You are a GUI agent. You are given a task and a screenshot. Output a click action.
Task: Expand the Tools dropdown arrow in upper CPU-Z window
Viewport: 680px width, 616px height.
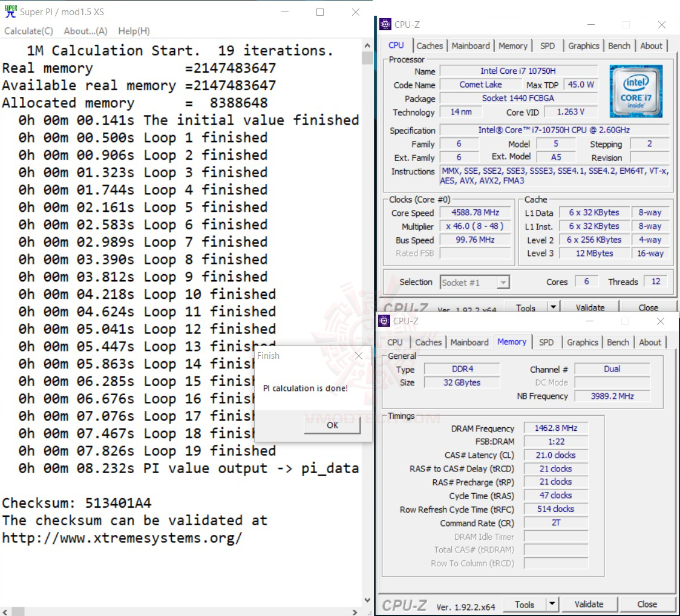[553, 307]
